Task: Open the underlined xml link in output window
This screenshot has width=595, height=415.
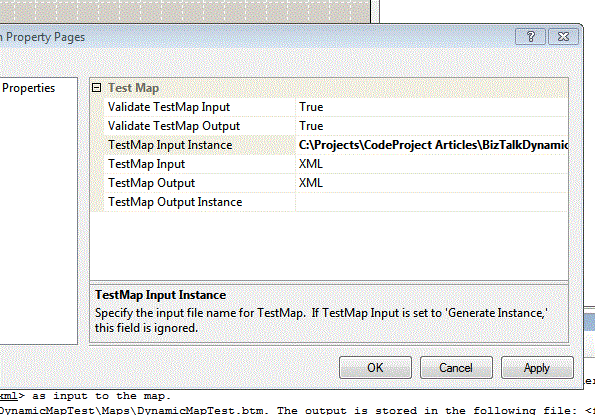Action: point(9,396)
